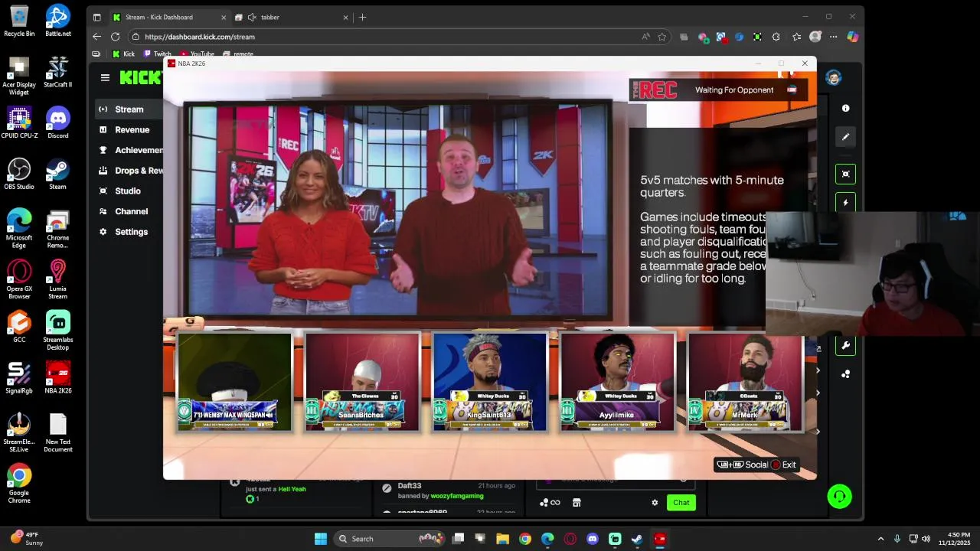Open Battle.net desktop icon

coord(57,21)
